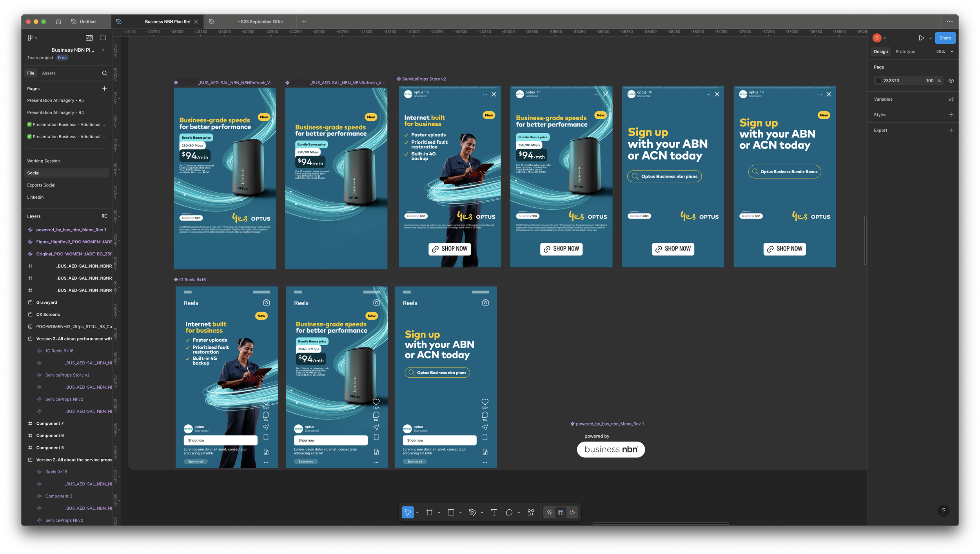Switch to Dev Mode code icon
This screenshot has width=980, height=554.
point(572,512)
